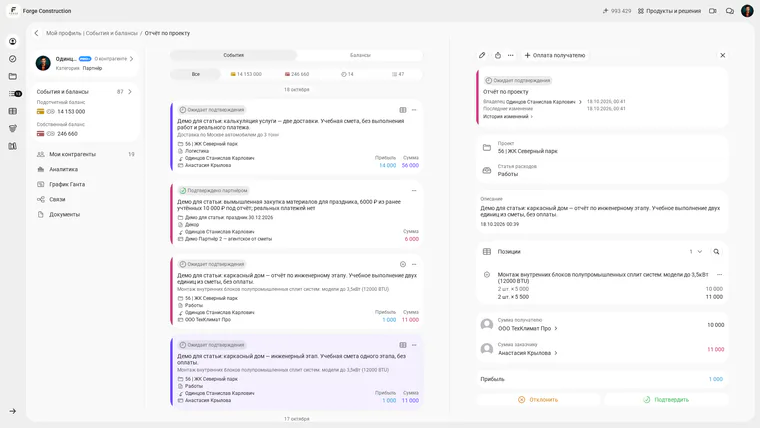Filter by 14 153 000 balance
Screen dimensions: 760x428
point(246,74)
